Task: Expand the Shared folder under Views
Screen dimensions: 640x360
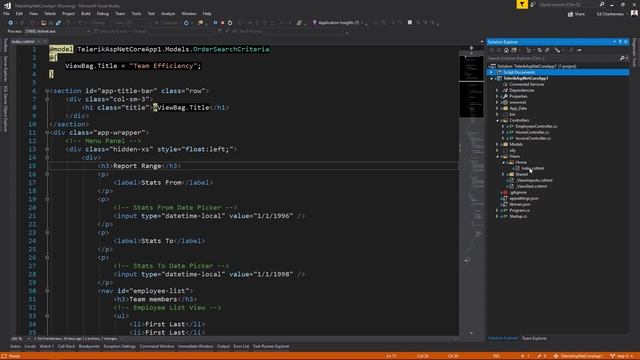Action: [503, 174]
